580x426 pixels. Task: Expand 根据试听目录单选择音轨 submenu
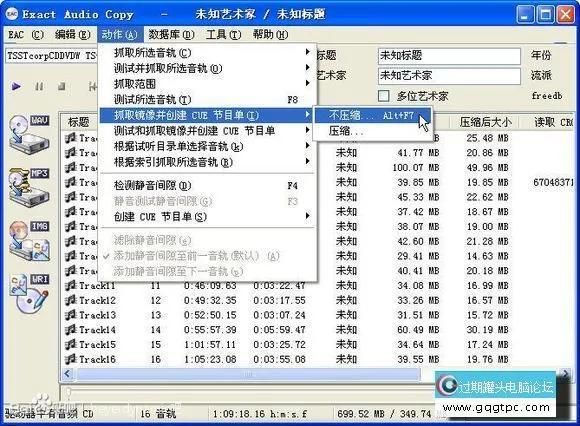pyautogui.click(x=208, y=146)
